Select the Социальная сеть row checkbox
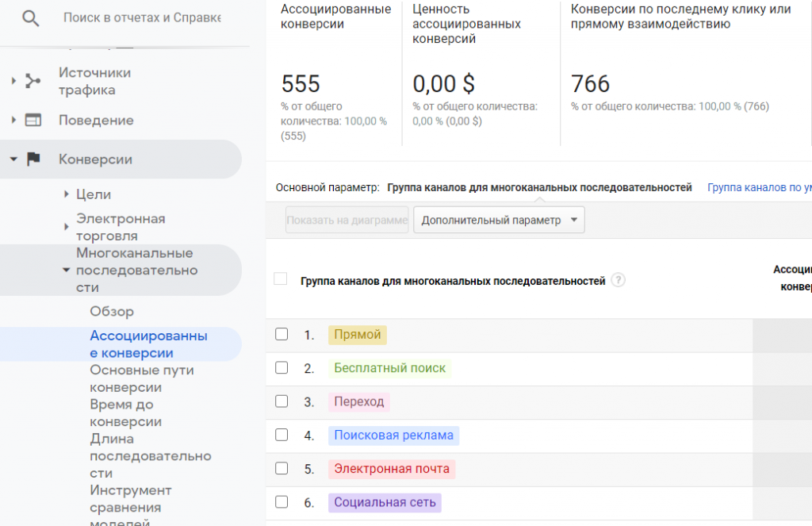 (282, 502)
